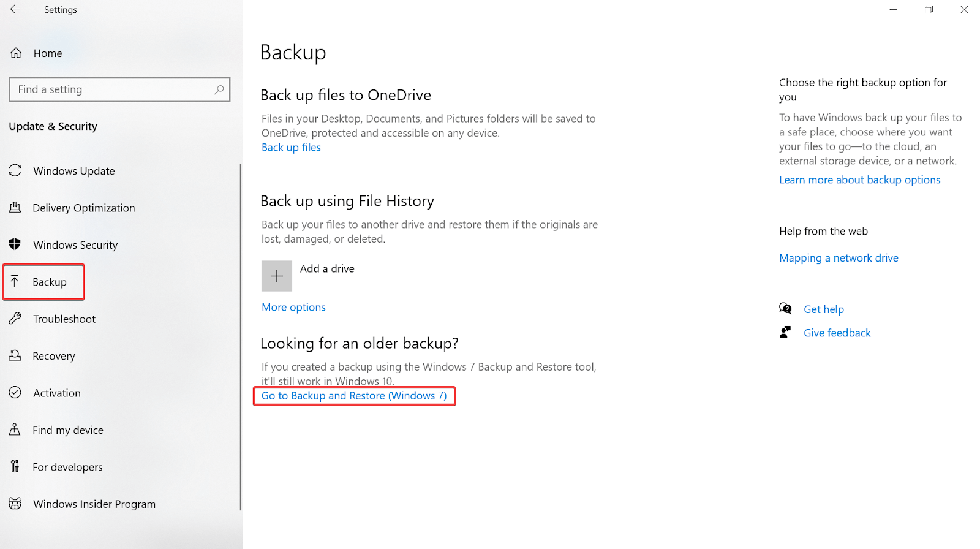
Task: Click the sidebar vertical scrollbar
Action: pyautogui.click(x=241, y=337)
